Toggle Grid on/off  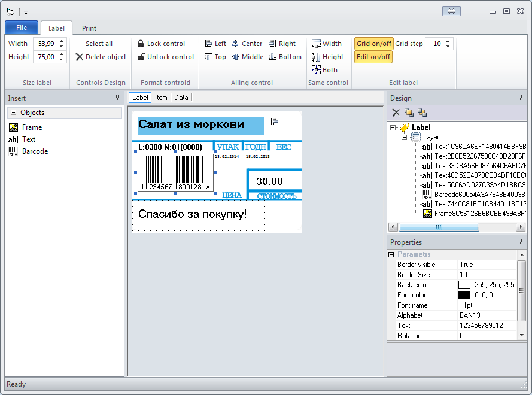pos(373,44)
